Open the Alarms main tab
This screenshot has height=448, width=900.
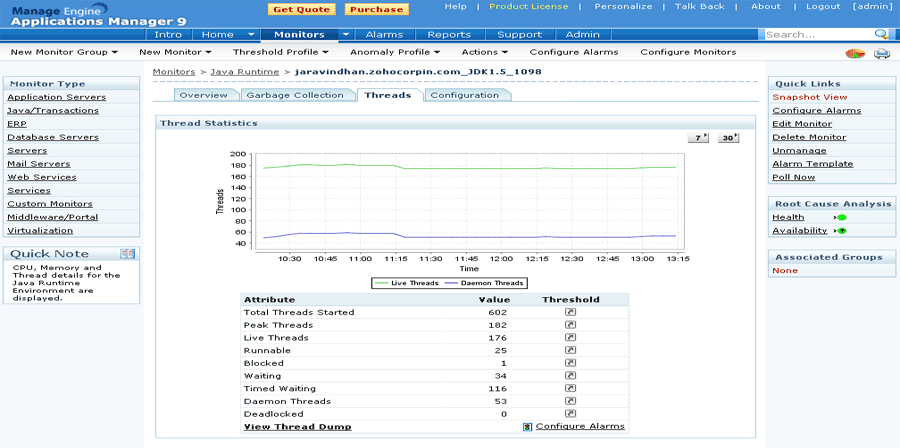coord(385,34)
